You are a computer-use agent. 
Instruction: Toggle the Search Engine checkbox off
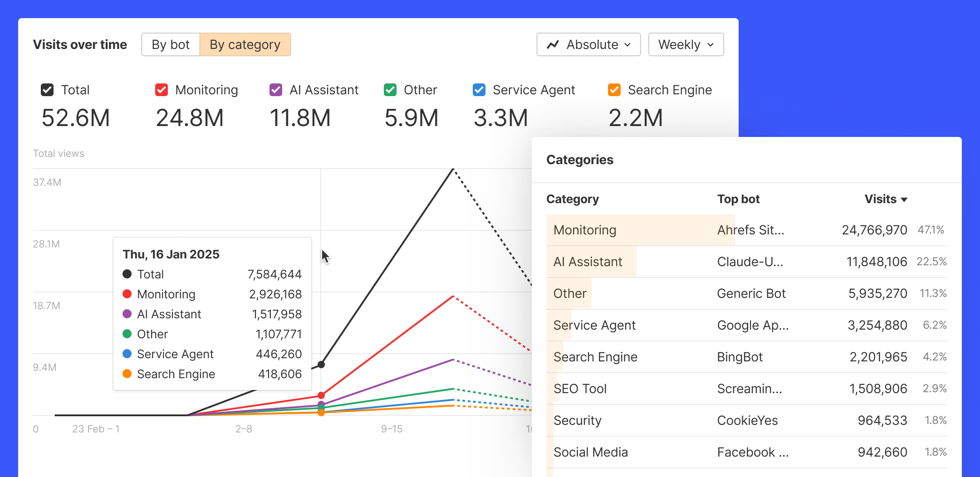pos(614,89)
